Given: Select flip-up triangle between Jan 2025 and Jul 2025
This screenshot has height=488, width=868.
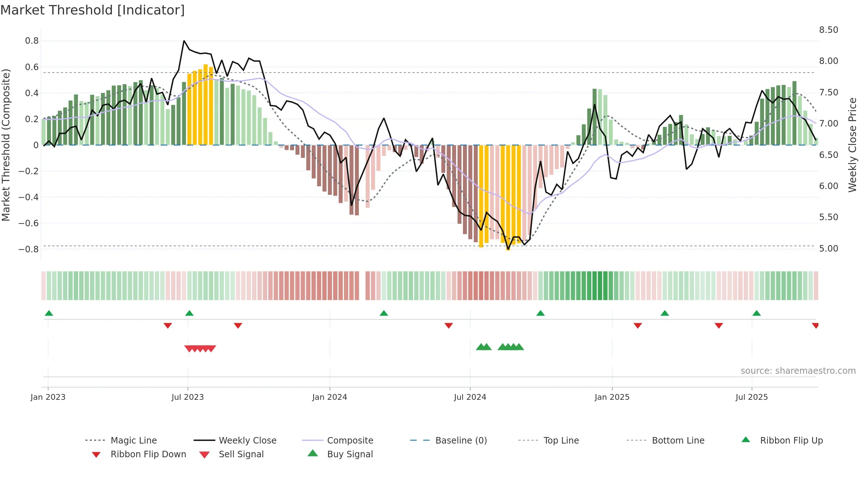Looking at the screenshot, I should 665,313.
